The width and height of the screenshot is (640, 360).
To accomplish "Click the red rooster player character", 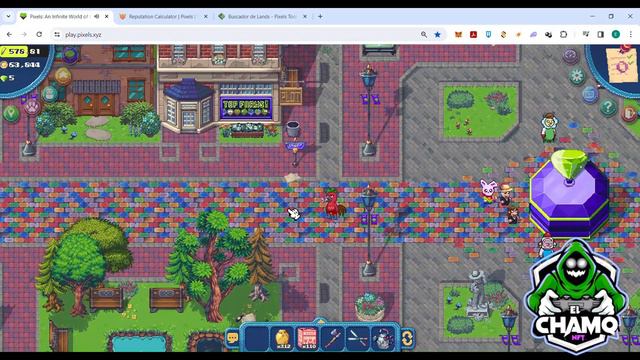I will (334, 203).
